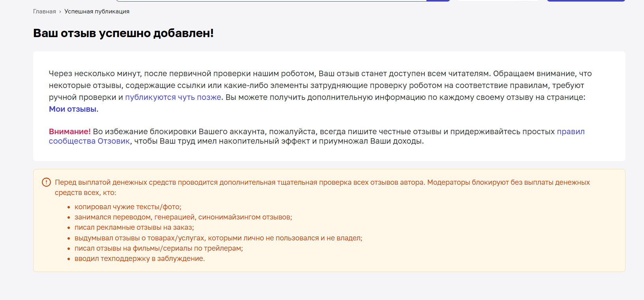Select line вводил техподдержку в заблуждение
This screenshot has height=300, width=644.
coord(140,259)
